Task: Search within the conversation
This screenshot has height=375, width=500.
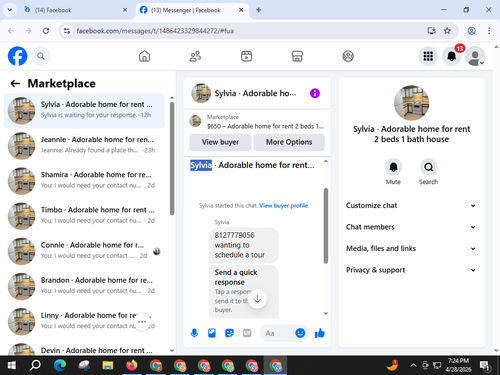Action: 428,167
